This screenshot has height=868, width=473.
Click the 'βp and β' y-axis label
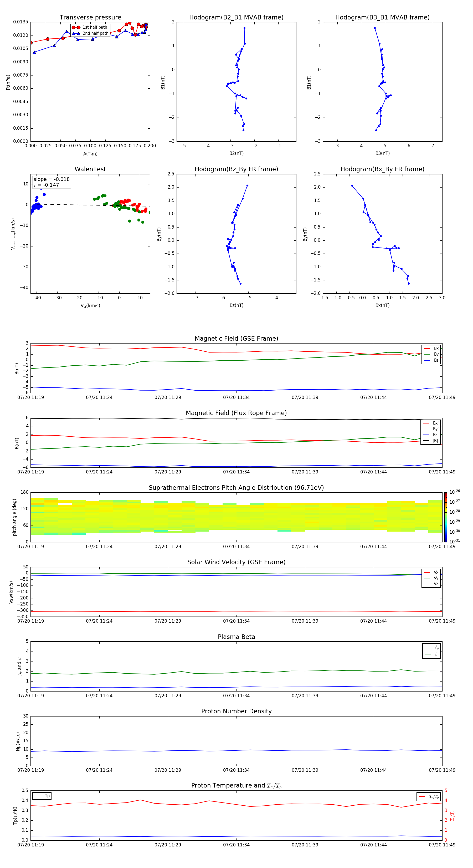20,666
